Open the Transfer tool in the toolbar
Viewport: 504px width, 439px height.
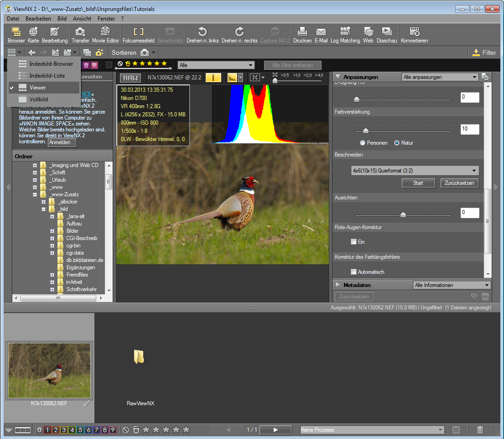pyautogui.click(x=80, y=35)
